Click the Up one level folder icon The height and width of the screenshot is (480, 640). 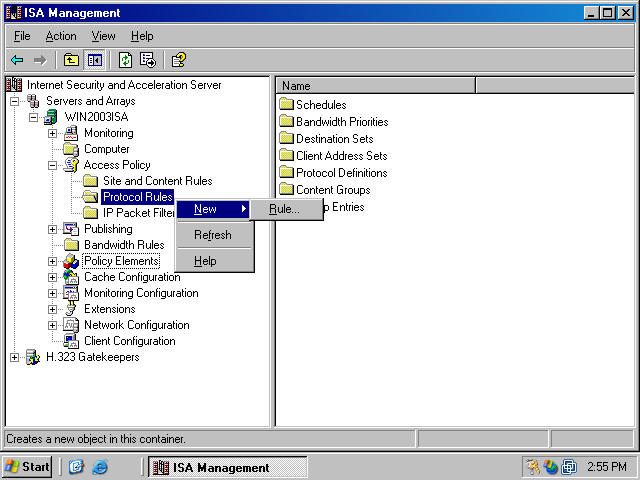pos(71,60)
